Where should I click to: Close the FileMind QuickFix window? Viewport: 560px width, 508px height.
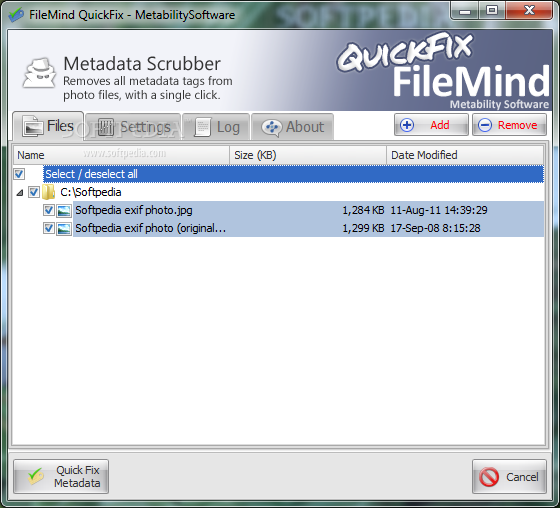529,11
